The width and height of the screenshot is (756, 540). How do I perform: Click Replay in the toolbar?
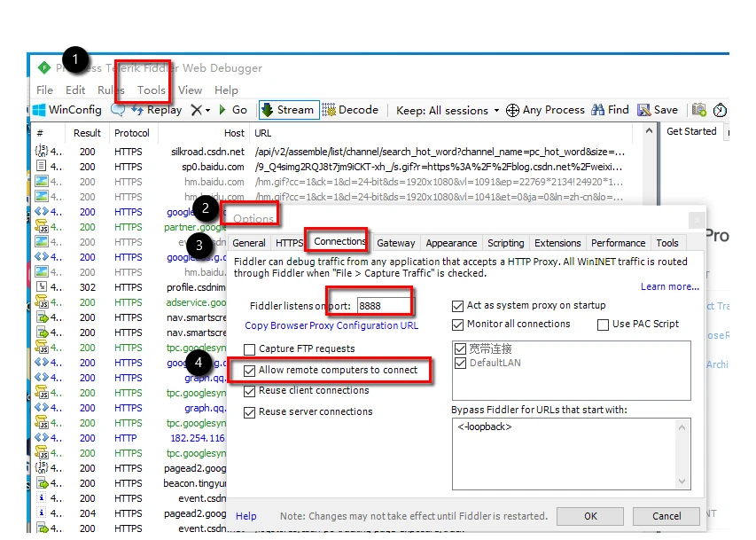(x=157, y=110)
